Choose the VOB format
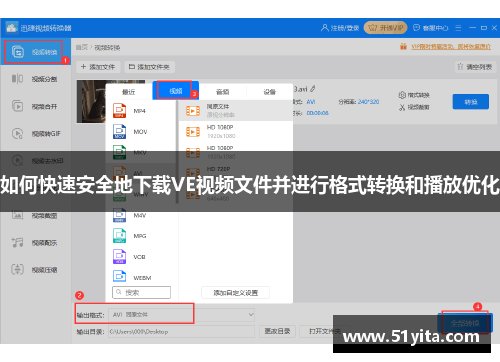The height and width of the screenshot is (362, 500). (x=141, y=257)
